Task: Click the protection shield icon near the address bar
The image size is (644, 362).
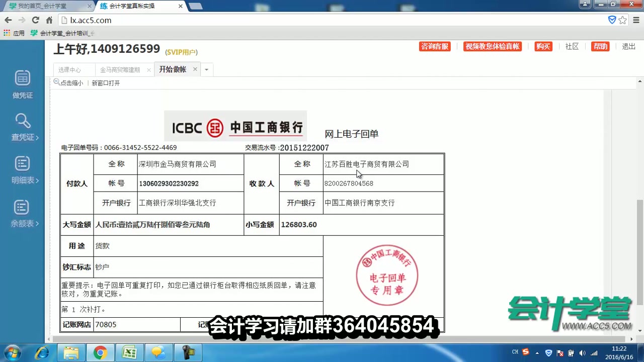Action: pos(612,20)
